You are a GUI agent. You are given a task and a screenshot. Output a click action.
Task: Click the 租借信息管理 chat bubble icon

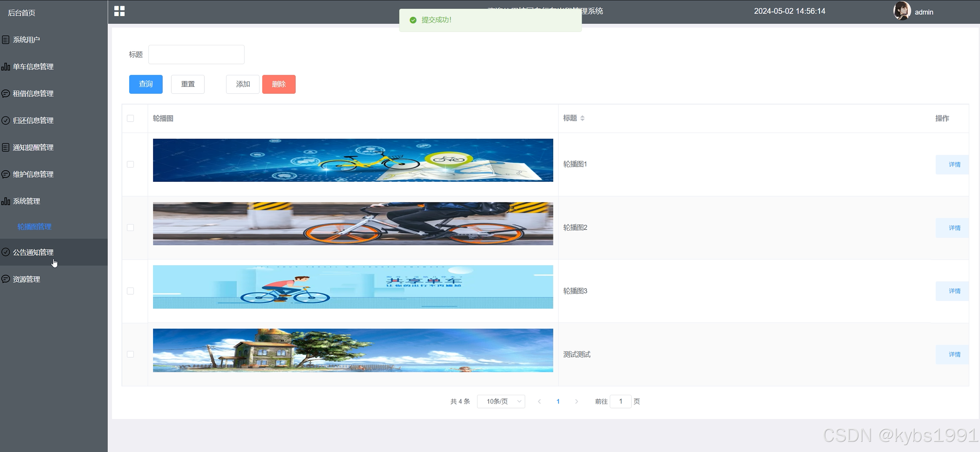[x=6, y=94]
